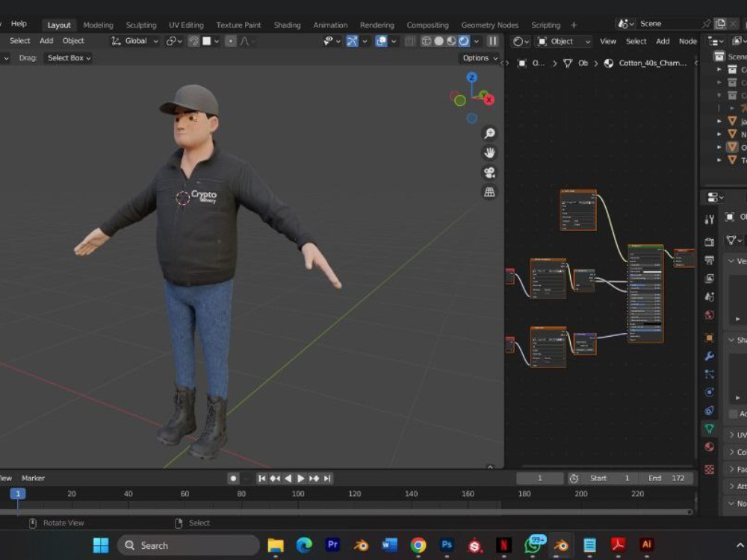Viewport: 747px width, 560px height.
Task: Open WhatsApp from the taskbar
Action: coord(532,544)
